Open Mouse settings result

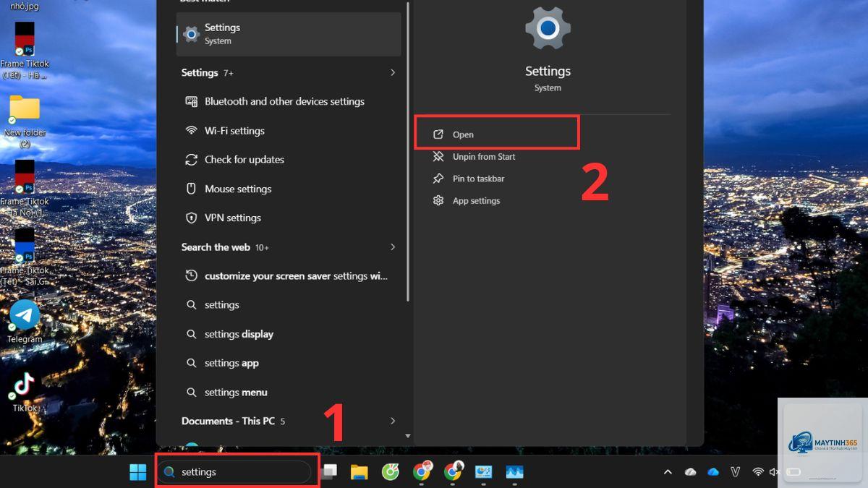289,189
